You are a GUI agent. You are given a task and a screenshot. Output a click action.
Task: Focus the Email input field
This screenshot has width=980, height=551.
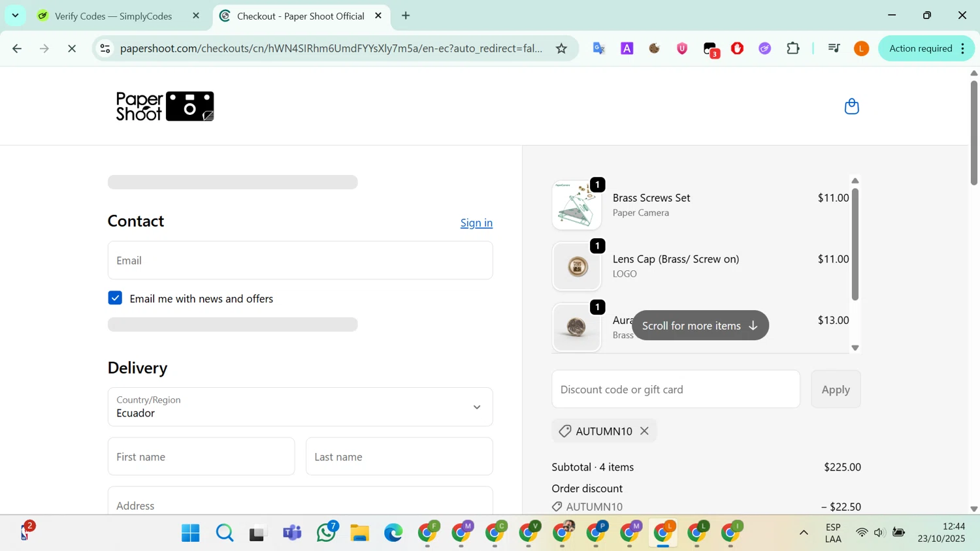click(301, 260)
